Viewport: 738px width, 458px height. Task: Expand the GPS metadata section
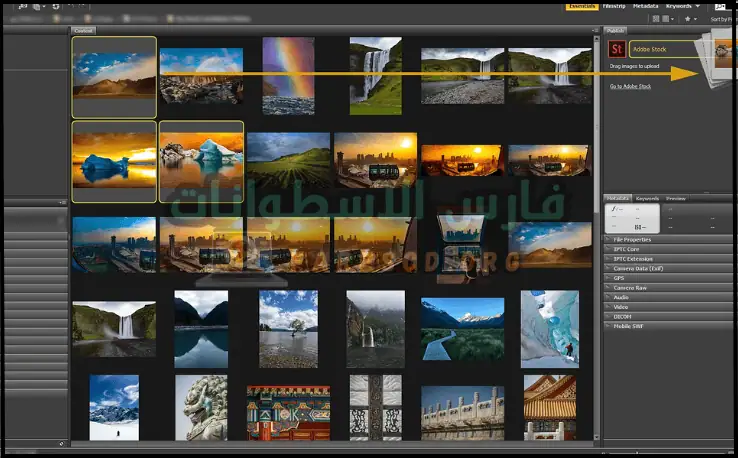618,277
